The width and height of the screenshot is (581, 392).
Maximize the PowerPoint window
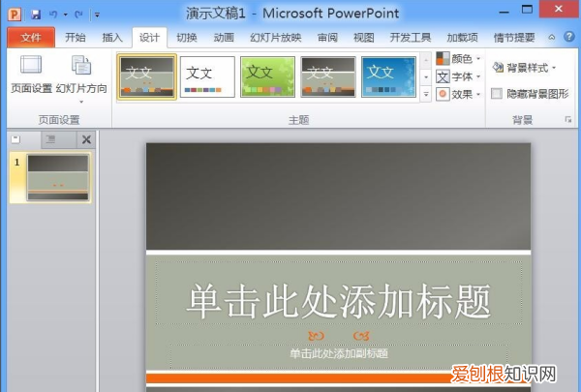[x=527, y=10]
